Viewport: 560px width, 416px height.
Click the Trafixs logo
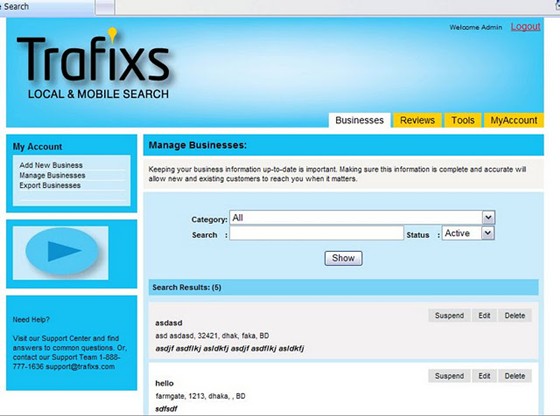point(94,64)
